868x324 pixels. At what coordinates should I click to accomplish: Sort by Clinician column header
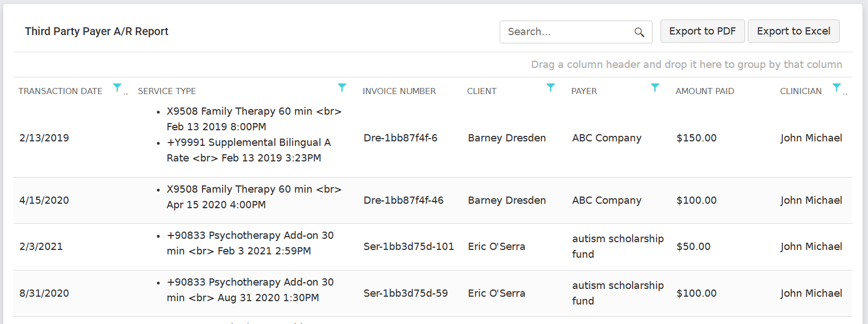click(x=801, y=91)
